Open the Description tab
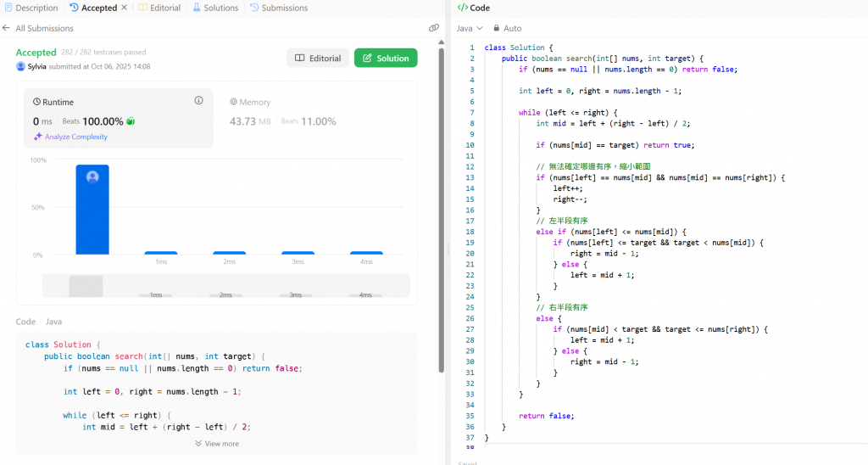The height and width of the screenshot is (465, 868). pos(31,8)
